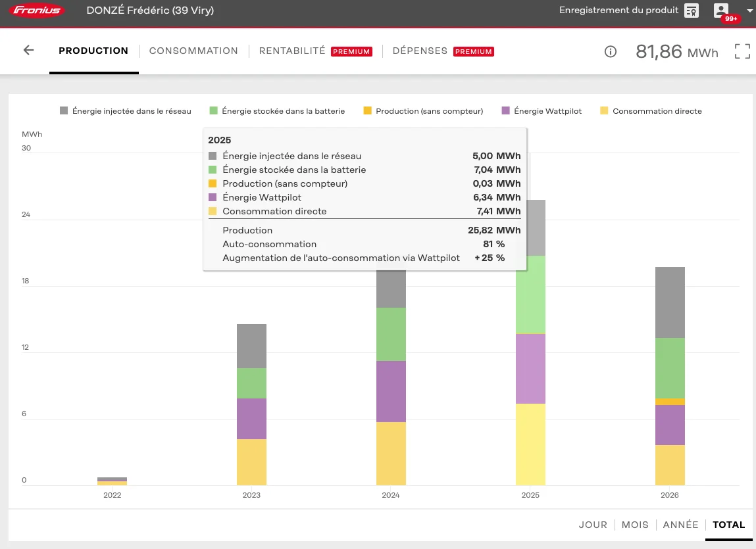Click the 25,82 MWh Production value in tooltip
Viewport: 756px width, 549px height.
coord(494,230)
